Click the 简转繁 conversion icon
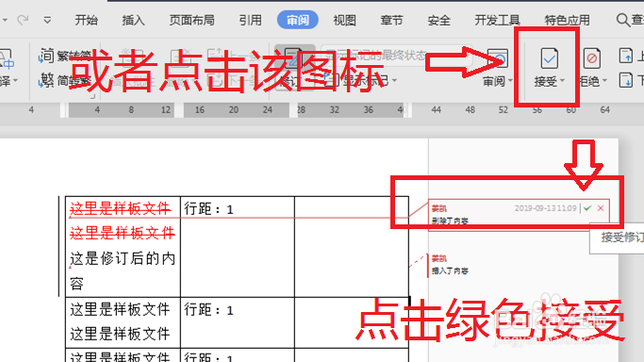The height and width of the screenshot is (362, 644). (46, 79)
